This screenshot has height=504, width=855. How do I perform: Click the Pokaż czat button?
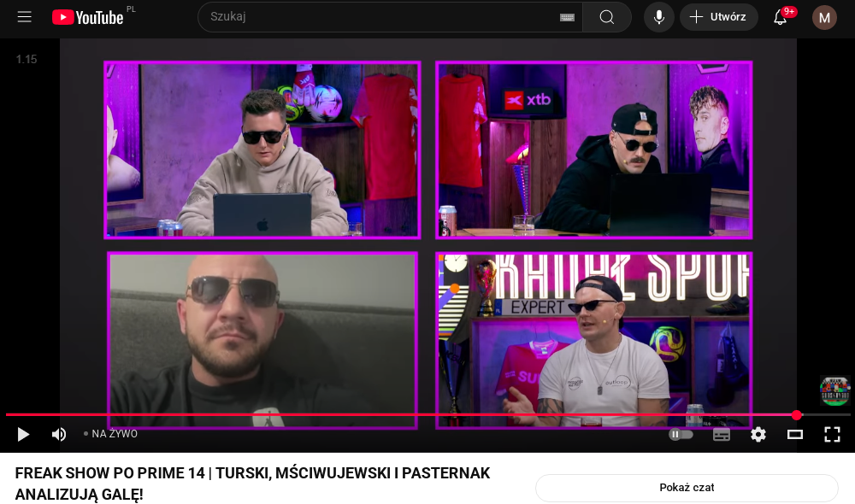click(x=687, y=488)
